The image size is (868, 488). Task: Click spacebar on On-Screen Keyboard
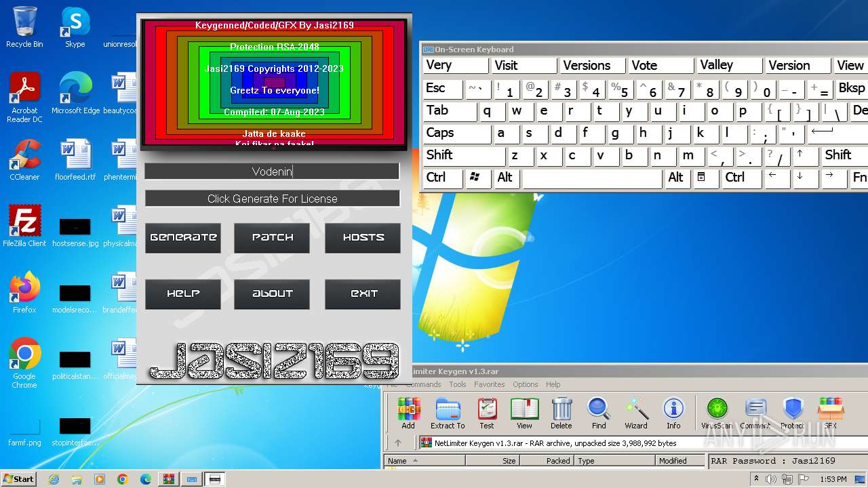(x=592, y=178)
